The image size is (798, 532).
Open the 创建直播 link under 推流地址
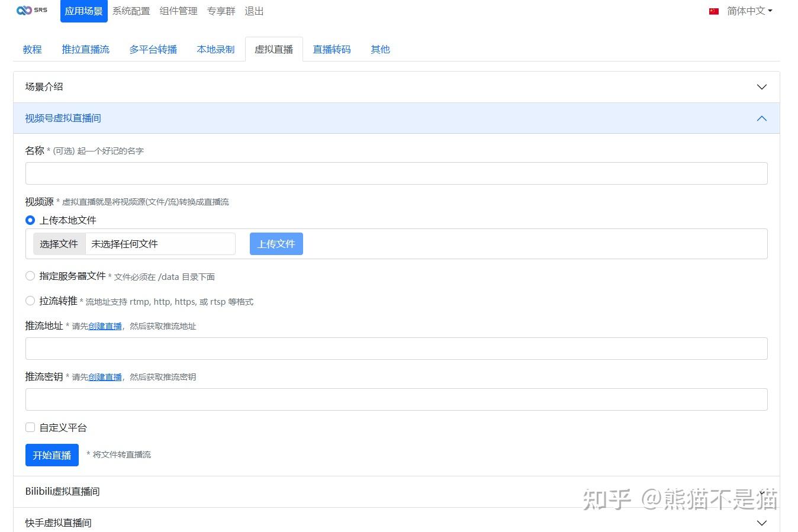(x=105, y=326)
